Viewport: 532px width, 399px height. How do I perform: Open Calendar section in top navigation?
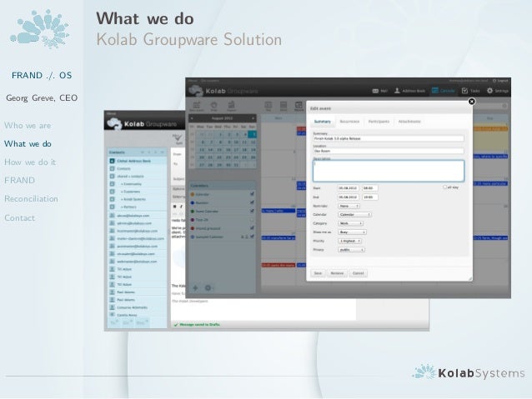tap(443, 91)
